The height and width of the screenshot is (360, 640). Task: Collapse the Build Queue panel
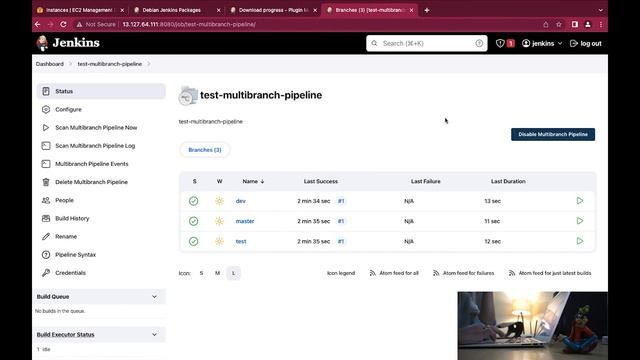(x=154, y=296)
